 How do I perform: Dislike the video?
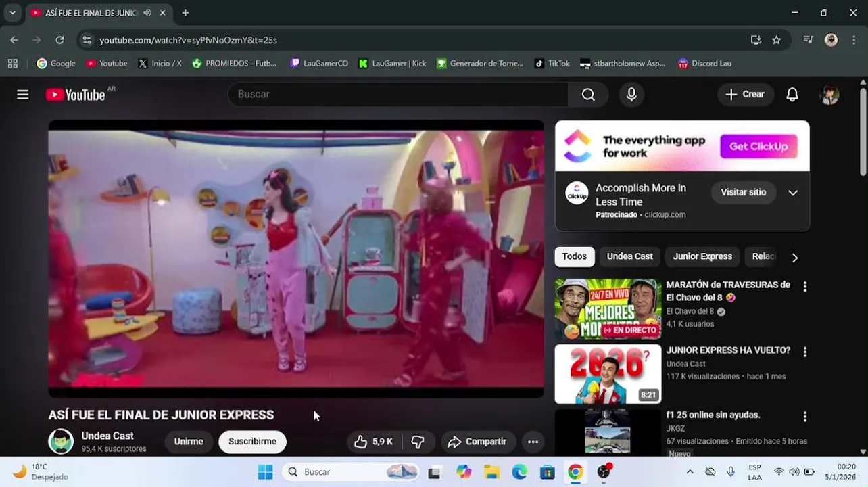coord(418,442)
